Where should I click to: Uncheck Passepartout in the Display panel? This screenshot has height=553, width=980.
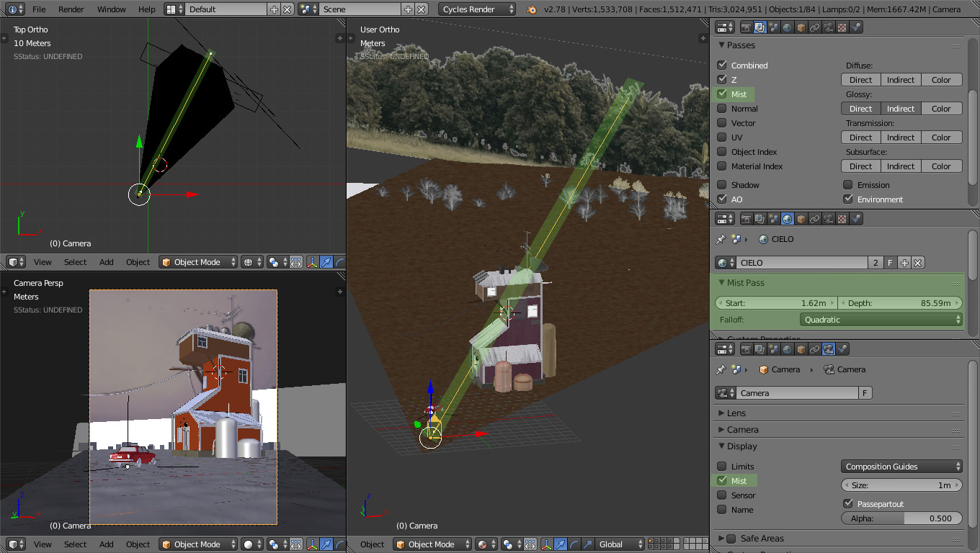tap(848, 503)
